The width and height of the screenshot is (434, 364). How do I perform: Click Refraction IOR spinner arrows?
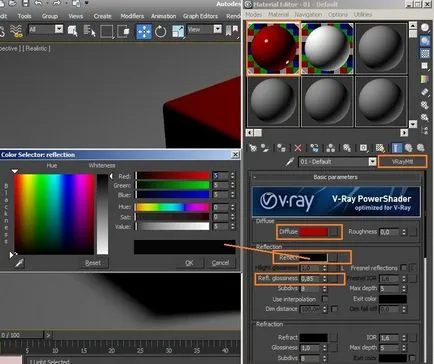pyautogui.click(x=404, y=338)
